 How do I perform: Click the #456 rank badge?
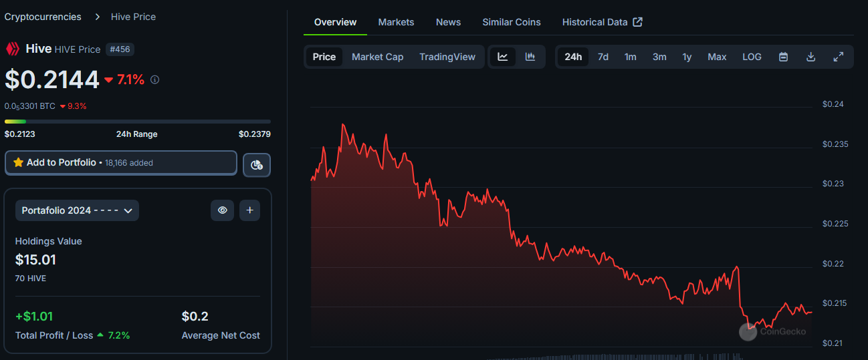click(x=120, y=49)
